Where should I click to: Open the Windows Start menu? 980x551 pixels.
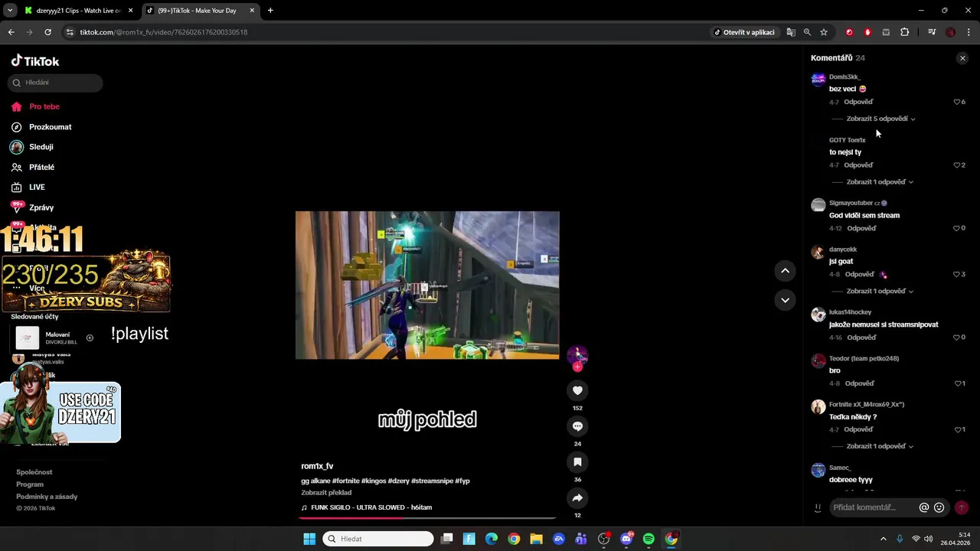point(309,539)
